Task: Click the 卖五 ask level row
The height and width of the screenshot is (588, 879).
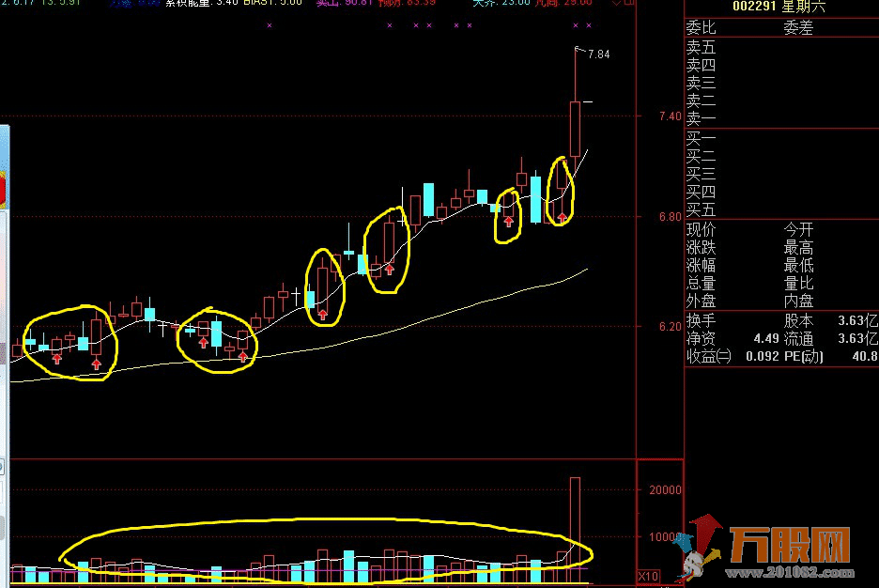Action: coord(781,47)
